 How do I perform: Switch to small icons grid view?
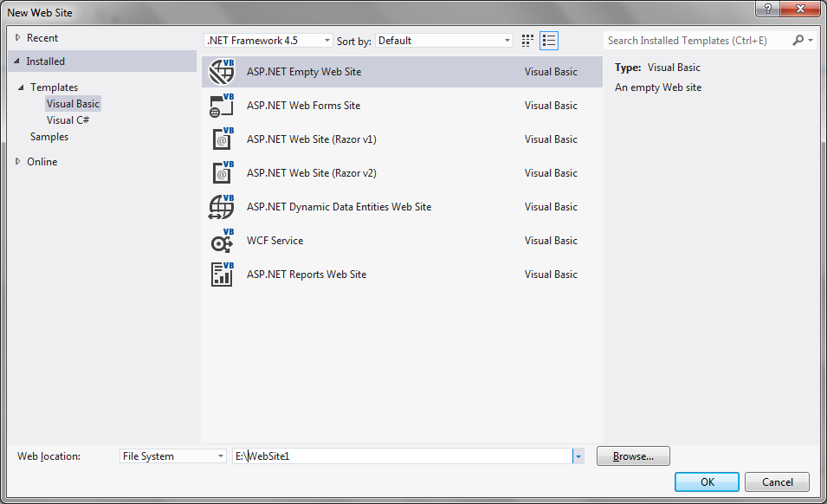(527, 41)
